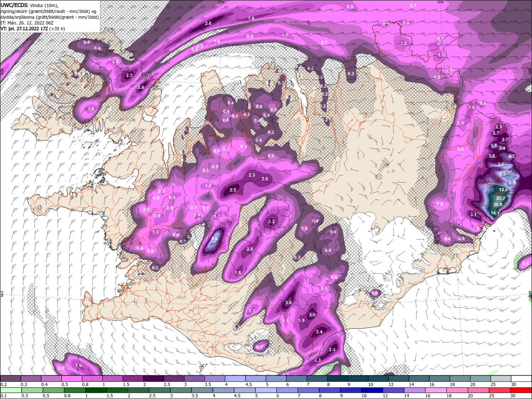
Task: Click the 6.2 precipitation value
Action: pos(502,174)
